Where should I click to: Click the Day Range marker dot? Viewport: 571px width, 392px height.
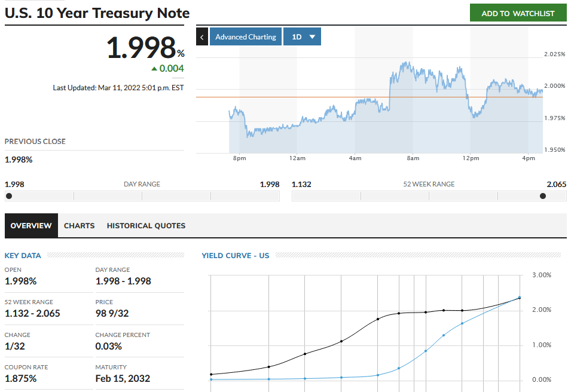[9, 196]
